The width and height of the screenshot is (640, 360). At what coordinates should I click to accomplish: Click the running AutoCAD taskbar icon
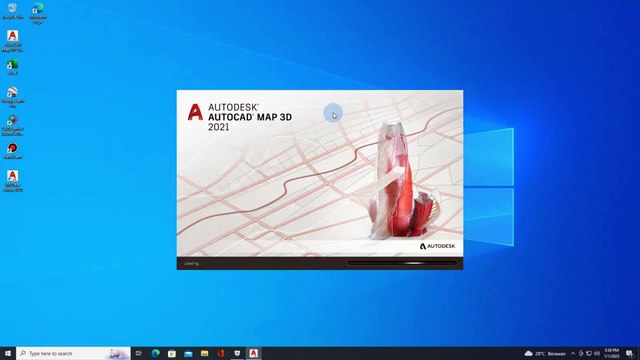tap(253, 353)
